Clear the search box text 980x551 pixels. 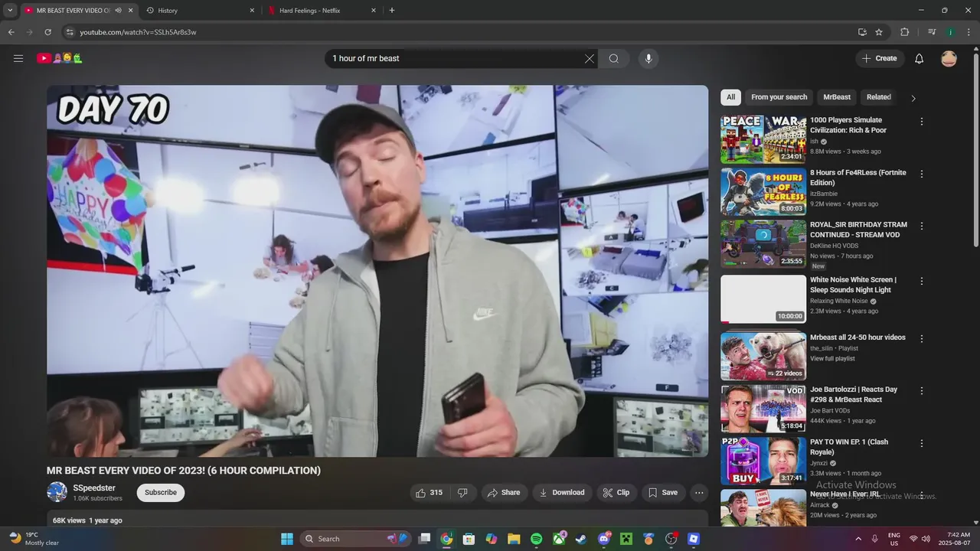coord(590,58)
